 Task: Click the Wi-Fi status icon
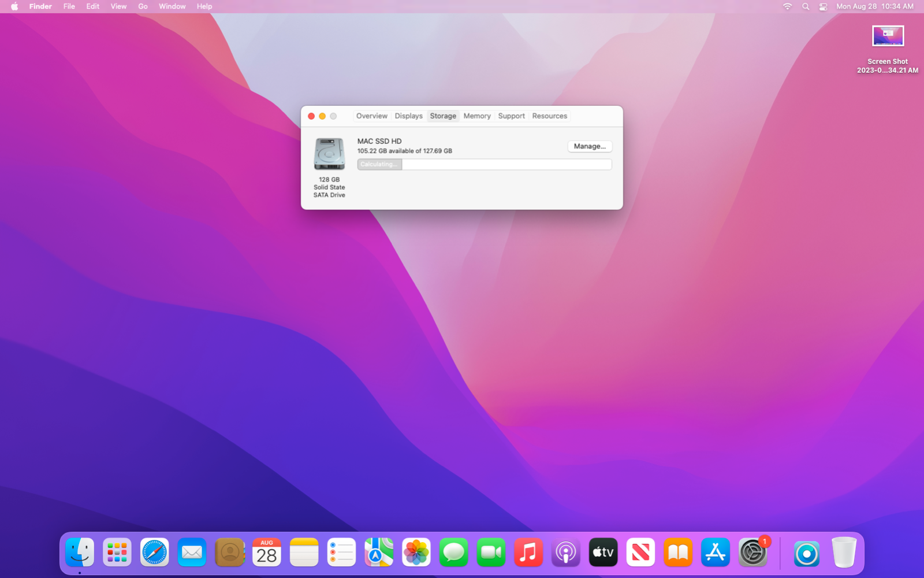pyautogui.click(x=788, y=6)
